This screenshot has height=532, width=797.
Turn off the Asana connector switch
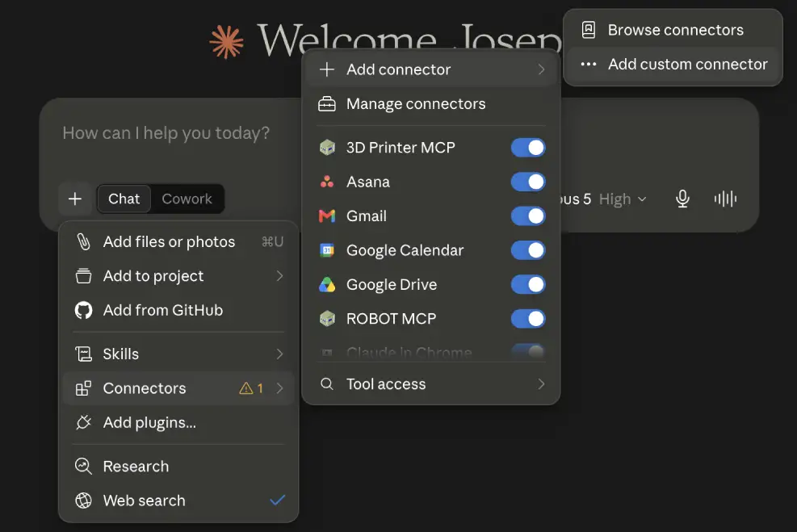pyautogui.click(x=528, y=182)
